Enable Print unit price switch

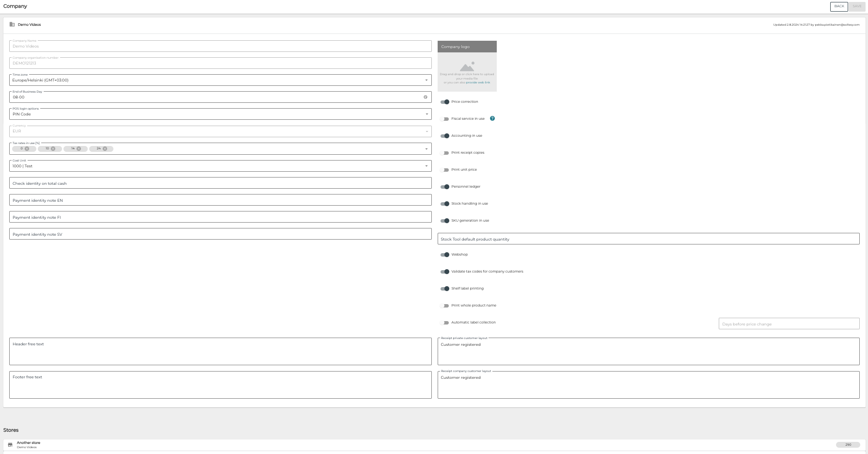click(x=445, y=170)
